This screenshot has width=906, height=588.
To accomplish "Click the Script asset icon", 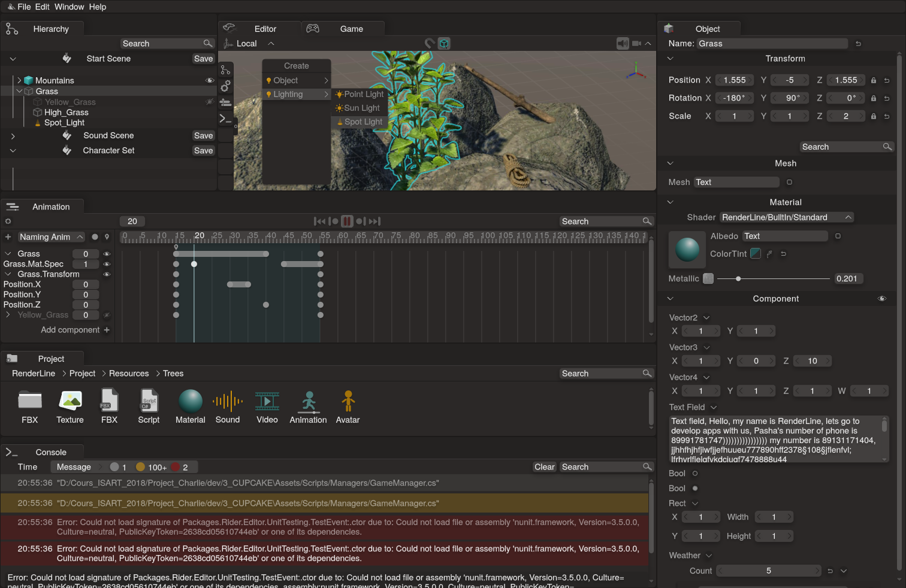I will (149, 402).
